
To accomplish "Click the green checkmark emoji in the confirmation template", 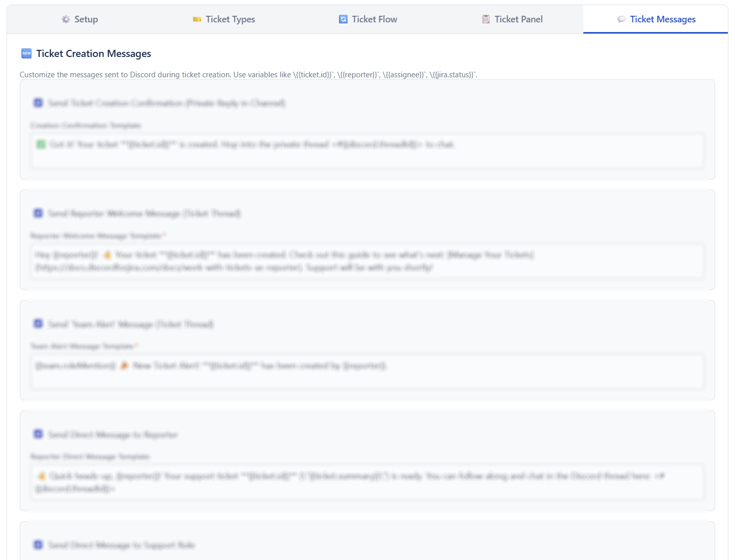I will pyautogui.click(x=41, y=144).
